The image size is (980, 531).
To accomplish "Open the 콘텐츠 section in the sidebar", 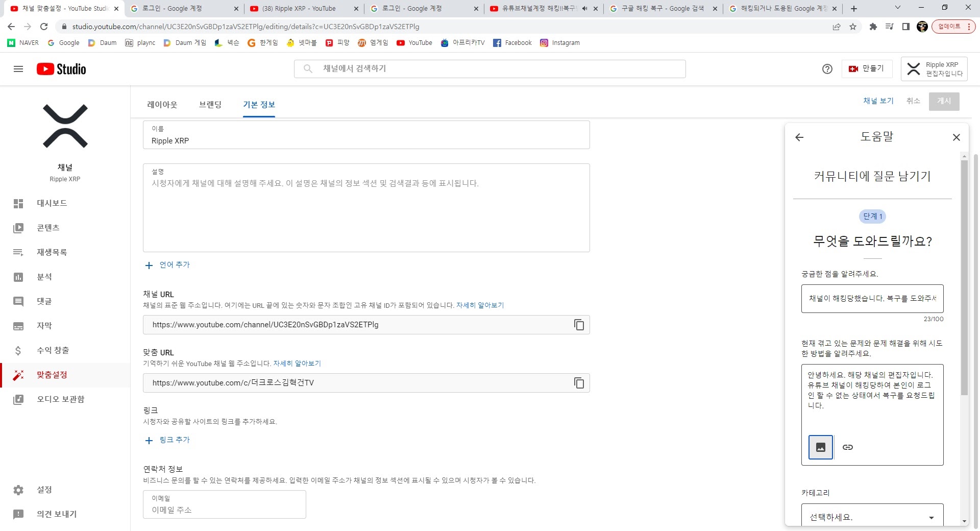I will coord(51,228).
